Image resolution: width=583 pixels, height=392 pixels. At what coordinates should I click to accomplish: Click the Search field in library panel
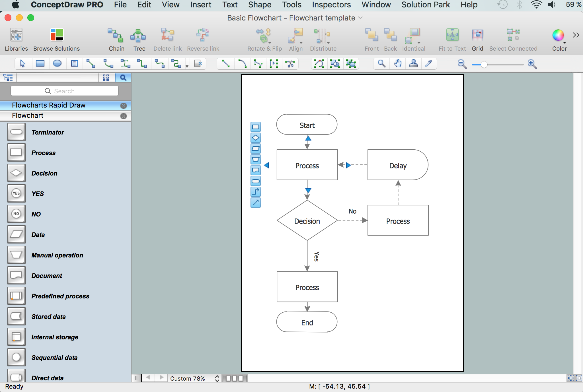pos(65,90)
